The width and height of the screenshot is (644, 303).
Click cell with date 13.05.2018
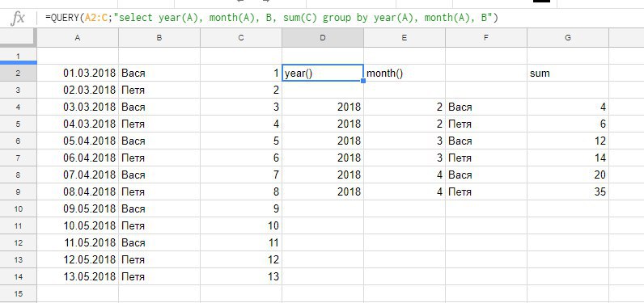point(78,277)
